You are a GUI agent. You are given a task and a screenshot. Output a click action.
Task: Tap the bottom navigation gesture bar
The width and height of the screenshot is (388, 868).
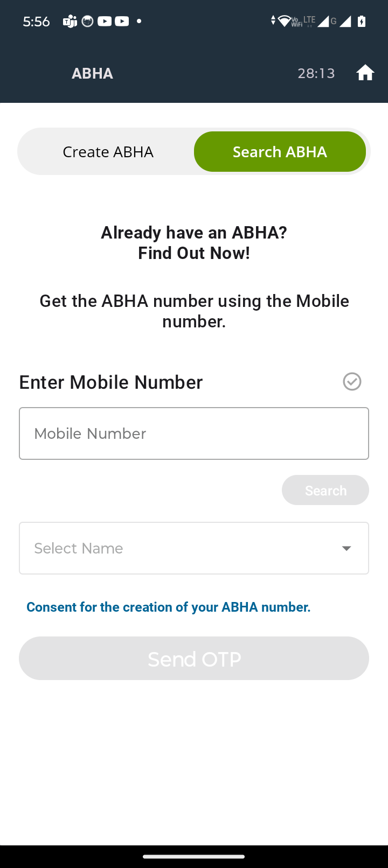(194, 856)
